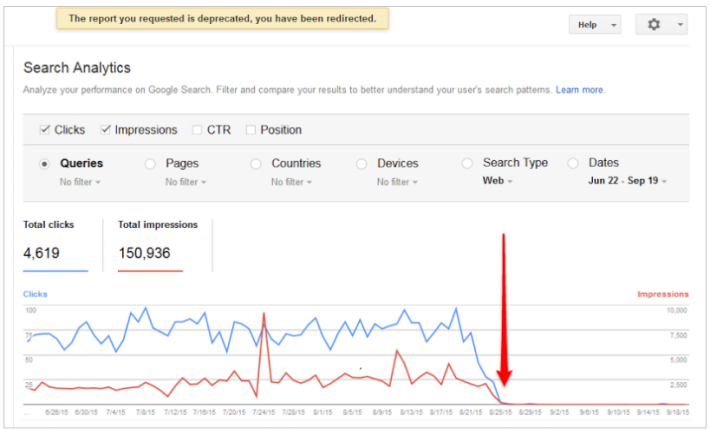Select the Devices radio button
This screenshot has width=710, height=430.
(x=362, y=164)
